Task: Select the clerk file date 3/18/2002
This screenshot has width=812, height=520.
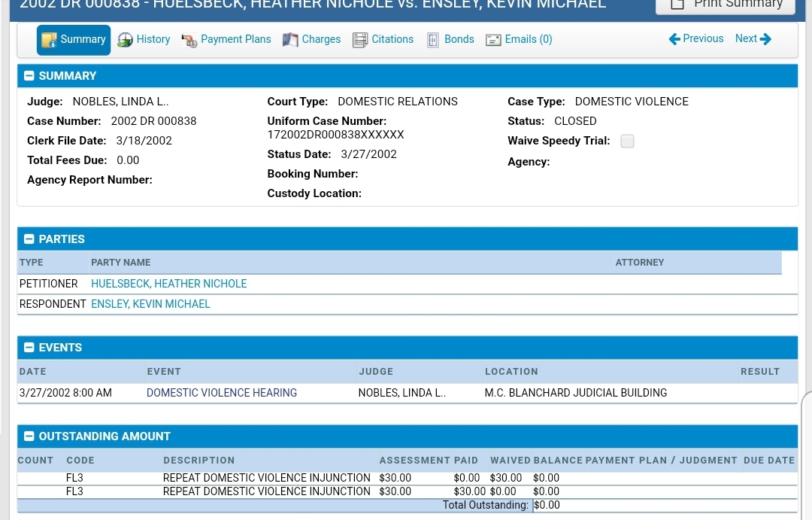Action: [x=144, y=141]
